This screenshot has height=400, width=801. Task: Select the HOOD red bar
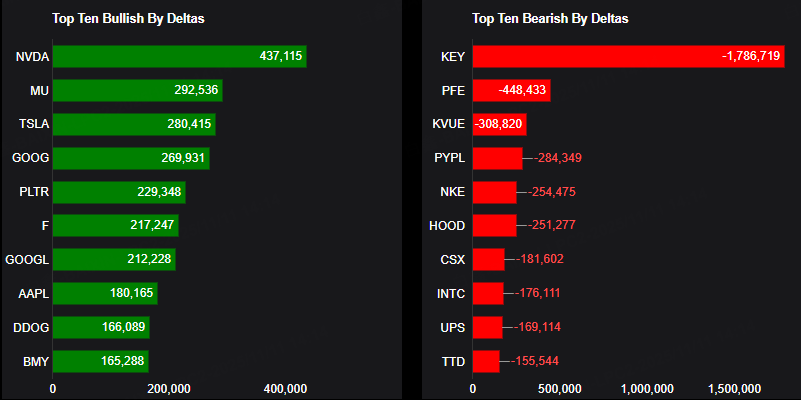(494, 226)
